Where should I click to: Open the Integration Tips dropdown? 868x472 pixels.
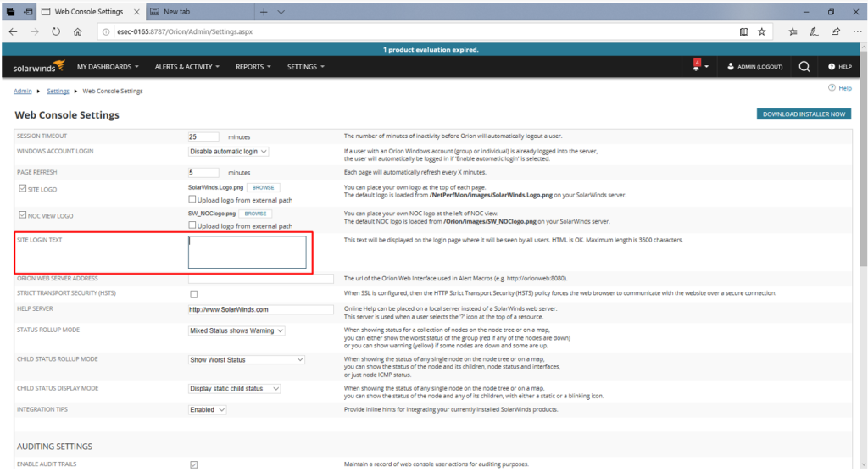tap(207, 410)
